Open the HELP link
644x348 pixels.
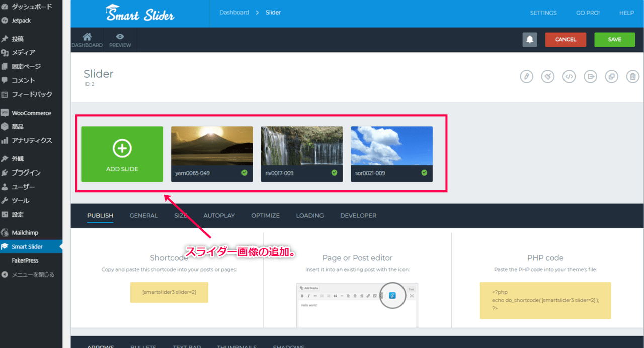coord(626,13)
